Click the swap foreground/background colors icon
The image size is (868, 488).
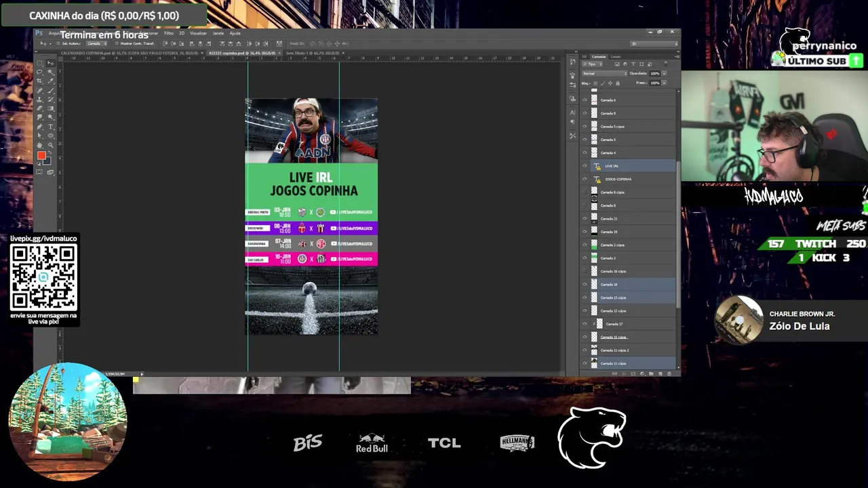[x=50, y=152]
